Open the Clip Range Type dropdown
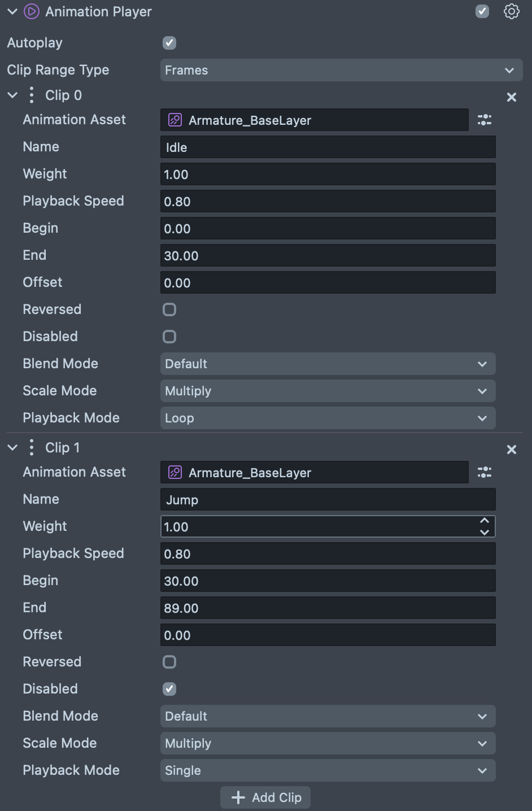Viewport: 532px width, 811px height. click(x=341, y=70)
